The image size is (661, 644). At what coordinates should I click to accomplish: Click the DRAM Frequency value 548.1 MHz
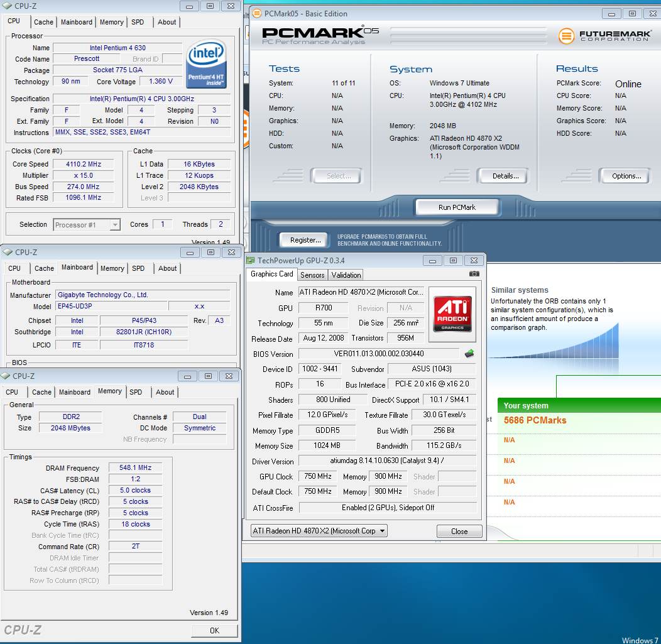point(135,468)
